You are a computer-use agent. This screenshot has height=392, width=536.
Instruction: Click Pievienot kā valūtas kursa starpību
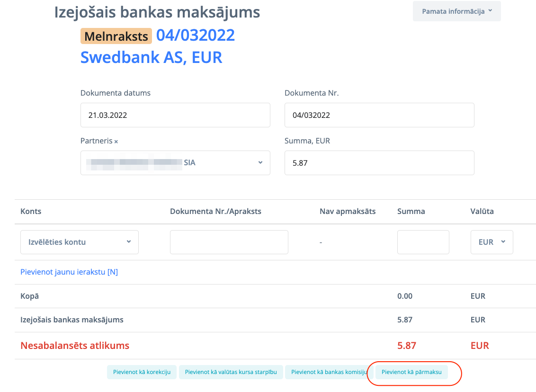[231, 372]
